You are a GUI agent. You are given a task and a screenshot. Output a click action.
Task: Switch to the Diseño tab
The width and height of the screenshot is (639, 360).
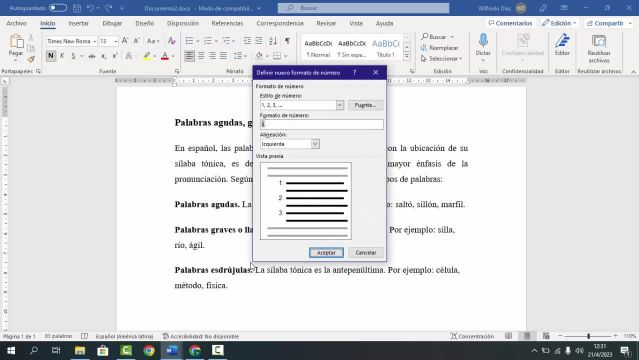pos(145,23)
